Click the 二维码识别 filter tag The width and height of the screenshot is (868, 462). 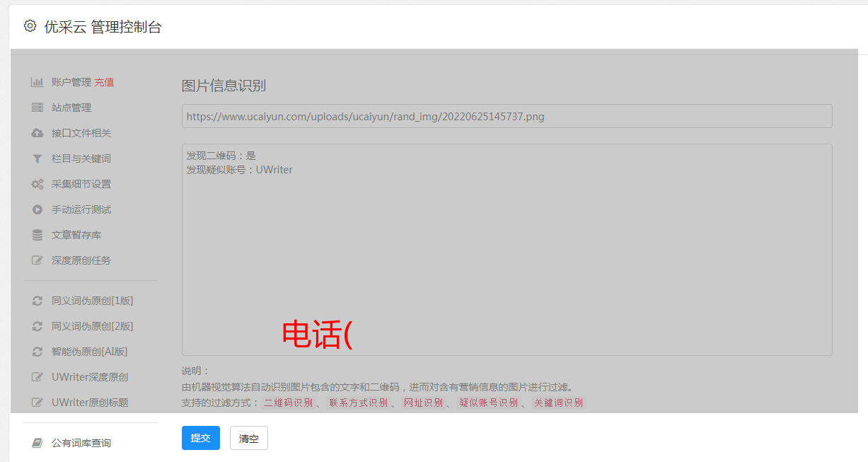point(289,403)
